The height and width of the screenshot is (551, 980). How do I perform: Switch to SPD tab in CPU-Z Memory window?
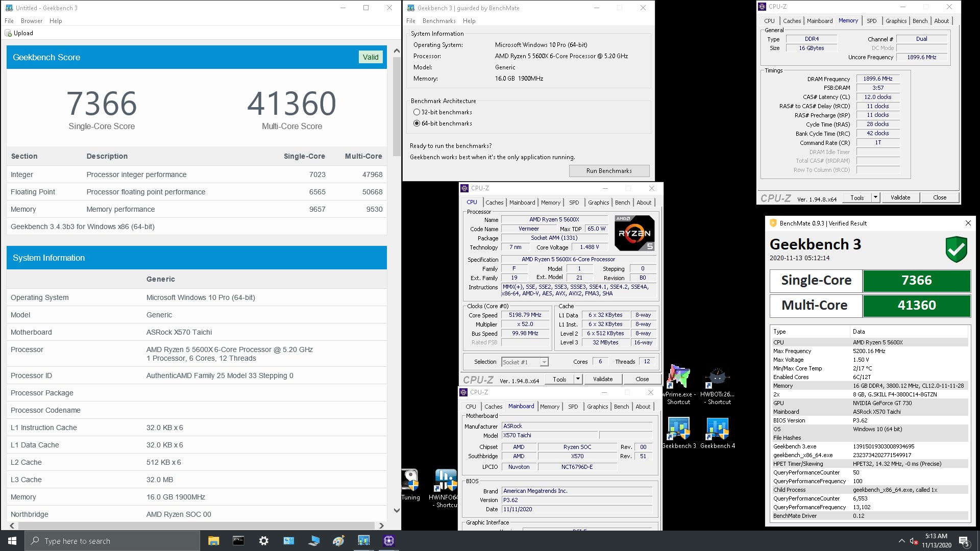(x=872, y=21)
